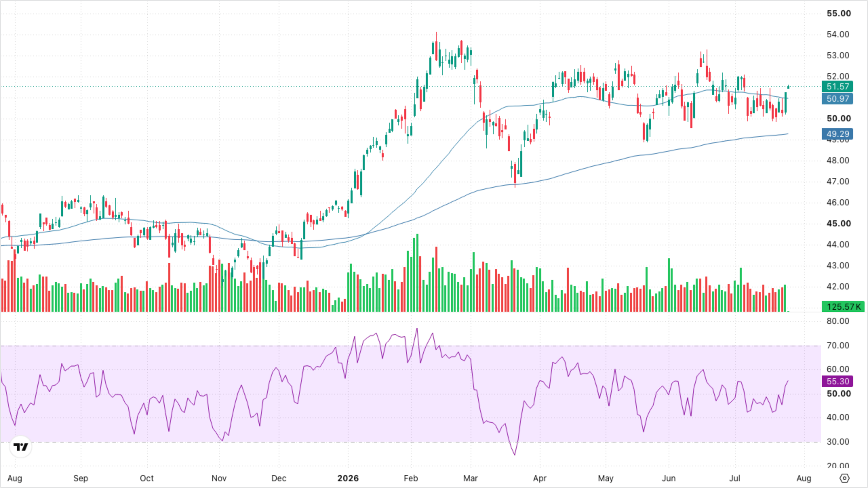868x488 pixels.
Task: Select the 30.00 oversold level on RSI scale
Action: pyautogui.click(x=838, y=442)
